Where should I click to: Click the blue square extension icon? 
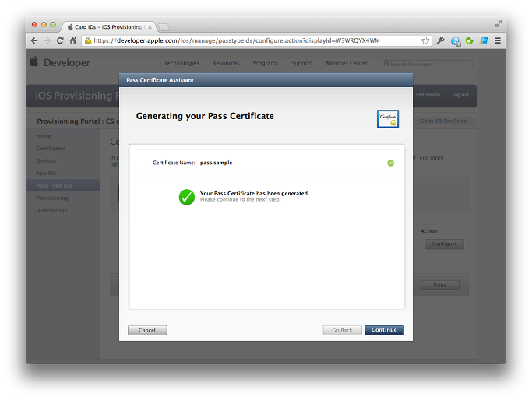click(x=484, y=40)
